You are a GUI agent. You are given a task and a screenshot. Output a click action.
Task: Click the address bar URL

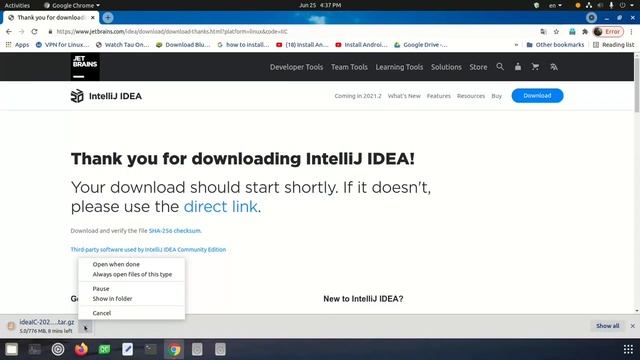pyautogui.click(x=171, y=31)
